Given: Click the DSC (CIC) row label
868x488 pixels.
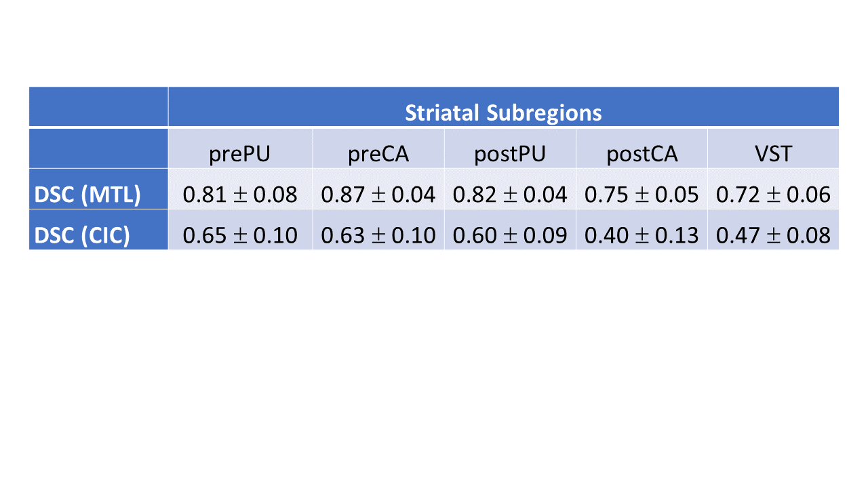Looking at the screenshot, I should pyautogui.click(x=83, y=236).
